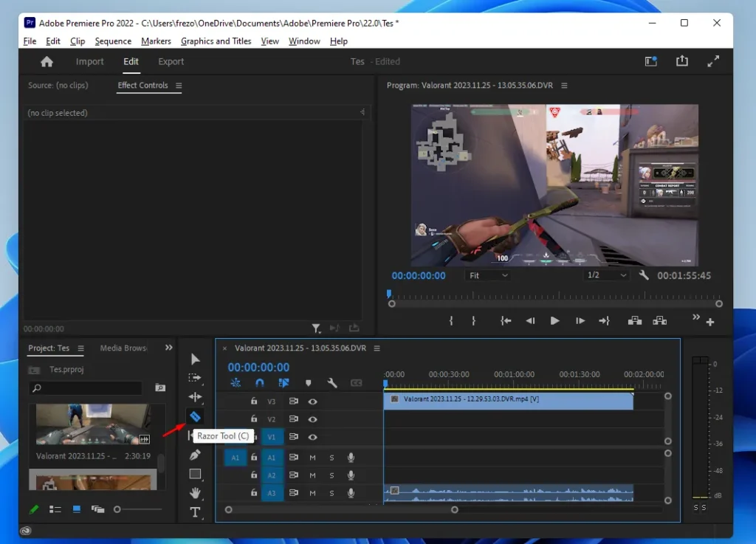Toggle captions track options icon
The height and width of the screenshot is (544, 756).
pos(357,383)
